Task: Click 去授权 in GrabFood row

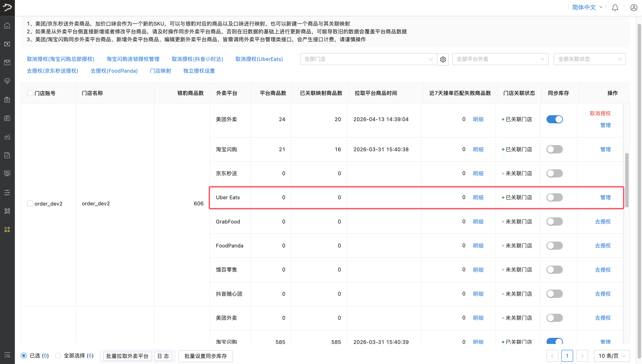Action: point(603,221)
